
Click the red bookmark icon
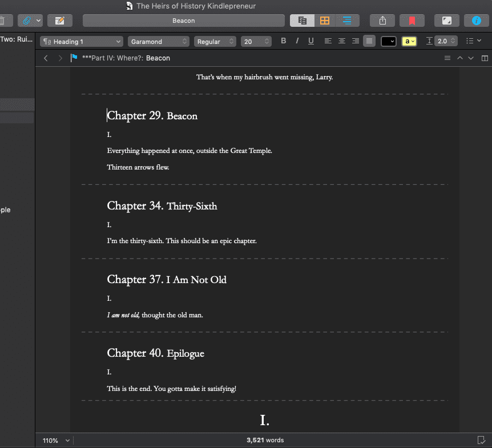(412, 21)
